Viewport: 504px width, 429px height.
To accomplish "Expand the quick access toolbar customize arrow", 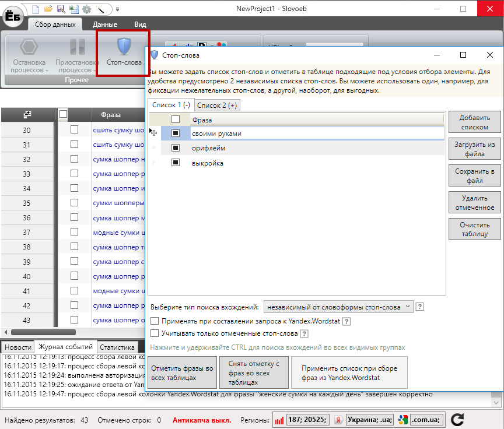I will pyautogui.click(x=117, y=9).
